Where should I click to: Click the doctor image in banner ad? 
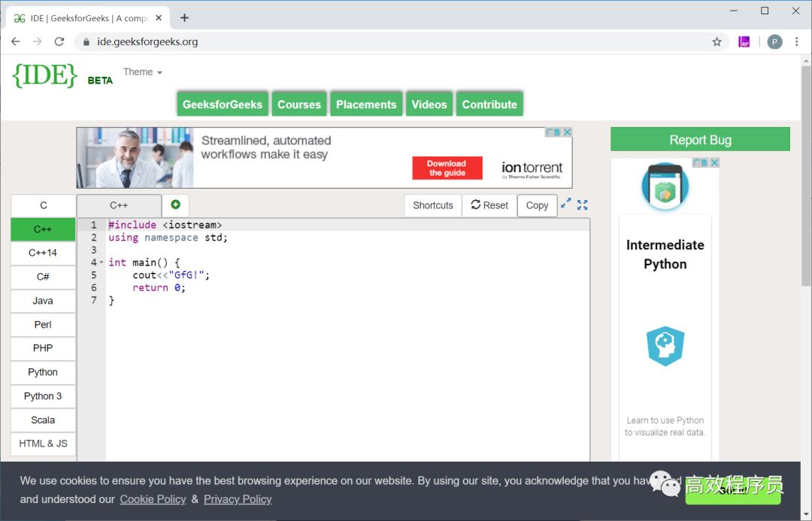(135, 157)
